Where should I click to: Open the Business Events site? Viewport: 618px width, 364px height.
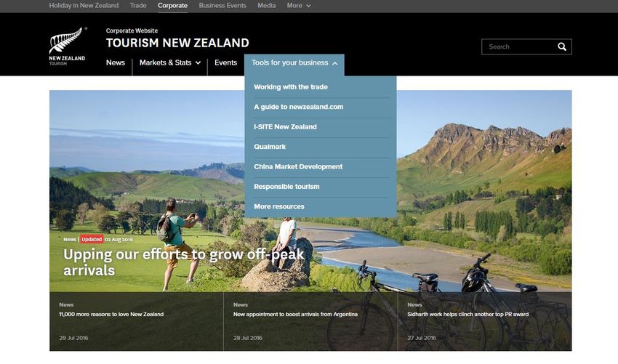pos(222,6)
